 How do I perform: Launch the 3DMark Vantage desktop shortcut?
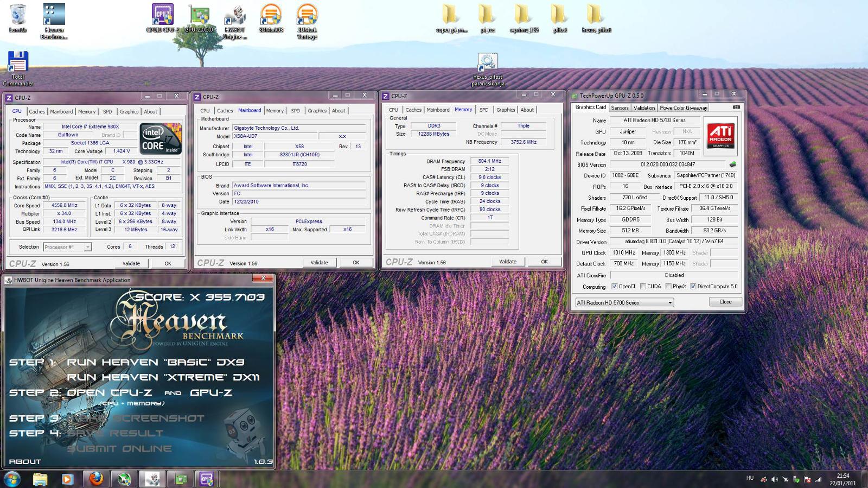click(307, 21)
